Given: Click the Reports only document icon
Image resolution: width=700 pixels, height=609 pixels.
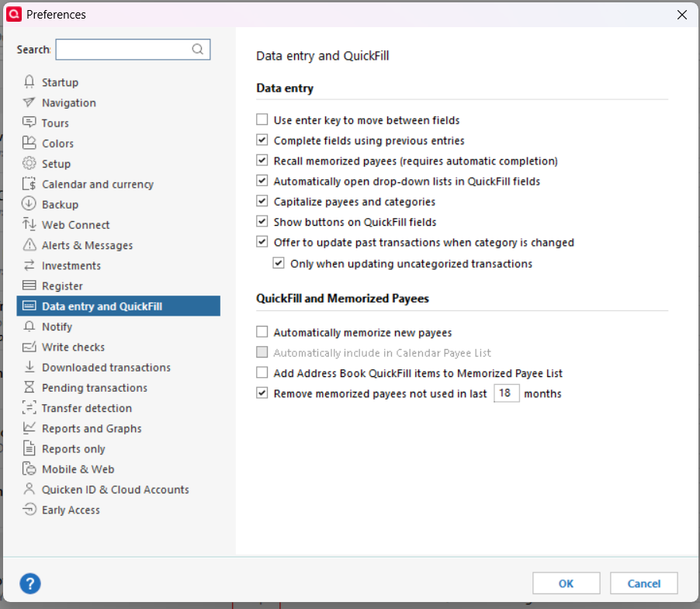Looking at the screenshot, I should click(x=29, y=448).
